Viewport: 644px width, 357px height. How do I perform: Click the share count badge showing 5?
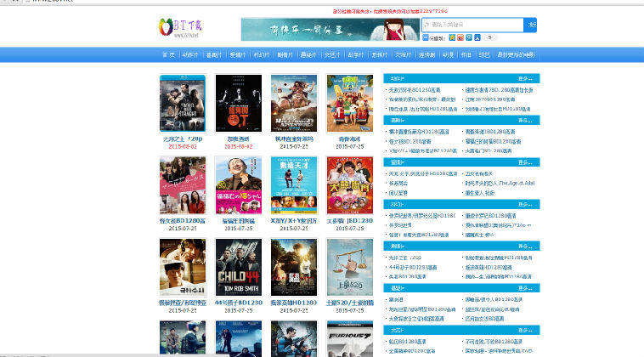coord(489,37)
